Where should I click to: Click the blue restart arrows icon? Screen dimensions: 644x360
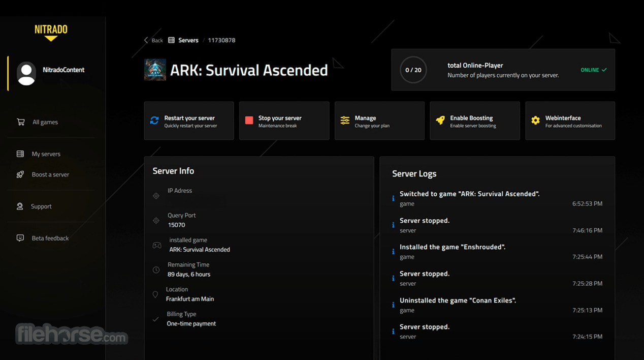coord(154,121)
